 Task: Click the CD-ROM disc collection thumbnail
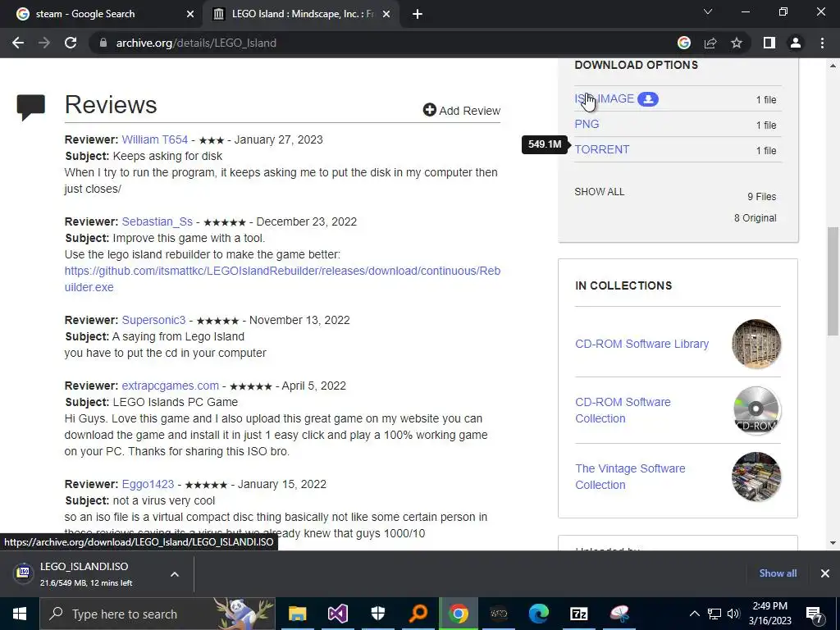(x=756, y=410)
